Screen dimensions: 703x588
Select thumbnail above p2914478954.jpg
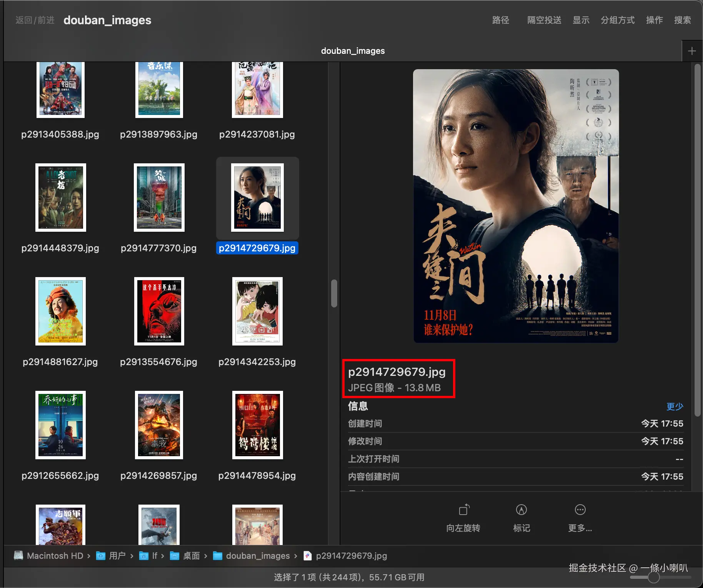(x=258, y=425)
